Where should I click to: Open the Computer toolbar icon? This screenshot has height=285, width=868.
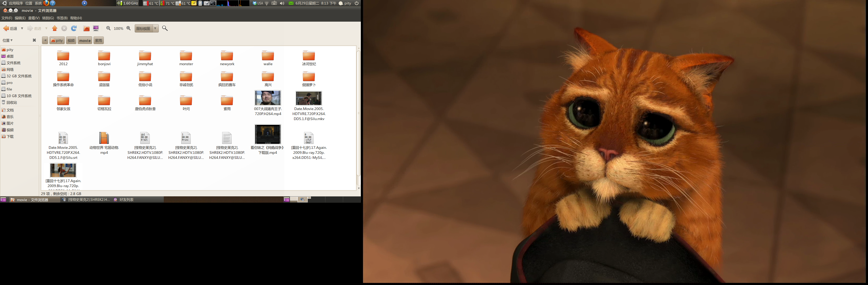click(96, 28)
